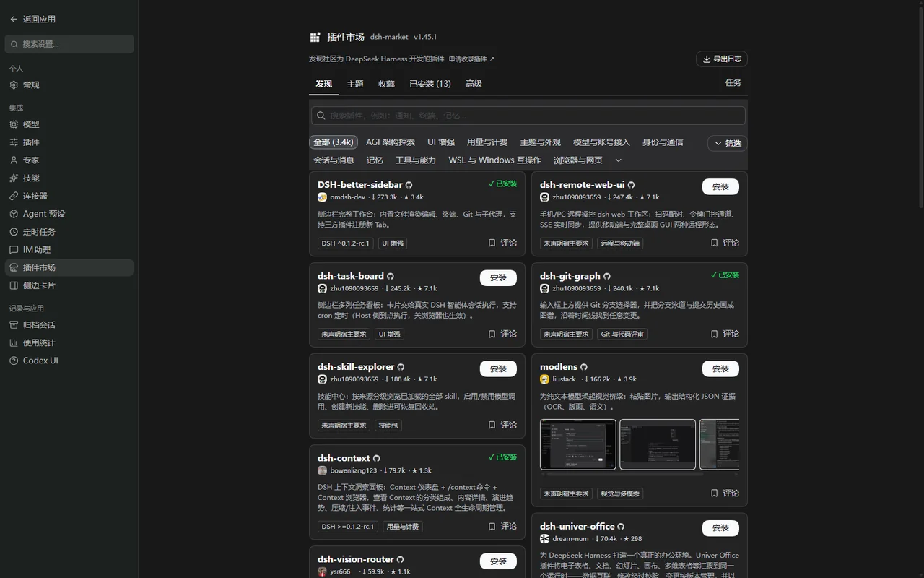Expand more categories with the chevron
Image resolution: width=924 pixels, height=578 pixels.
tap(618, 160)
